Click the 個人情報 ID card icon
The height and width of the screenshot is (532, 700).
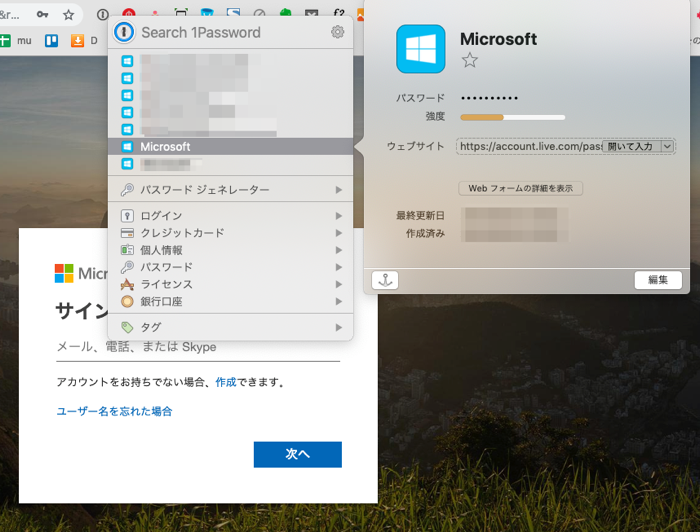(x=127, y=250)
